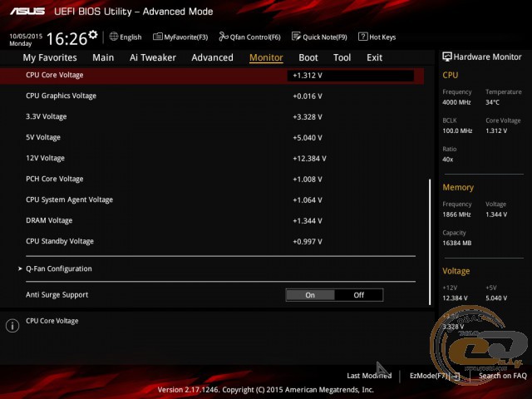Click the vertical scrollbar of settings list
The width and height of the screenshot is (532, 399).
click(430, 242)
